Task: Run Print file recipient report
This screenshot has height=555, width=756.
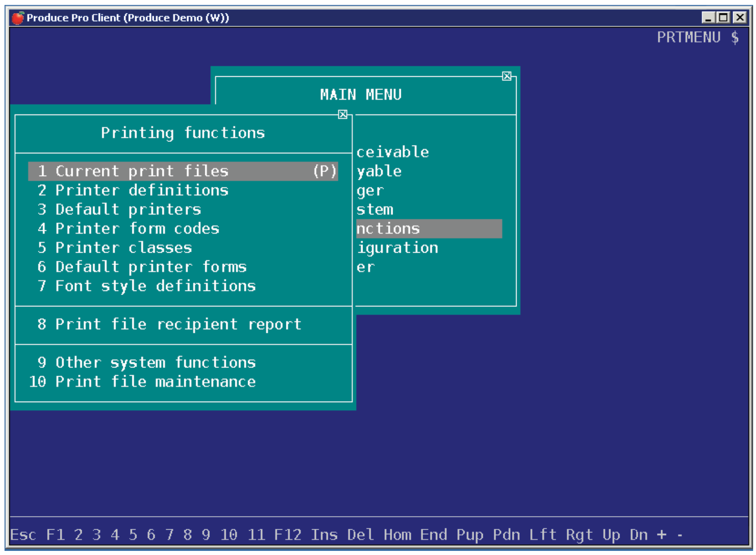Action: coord(169,324)
